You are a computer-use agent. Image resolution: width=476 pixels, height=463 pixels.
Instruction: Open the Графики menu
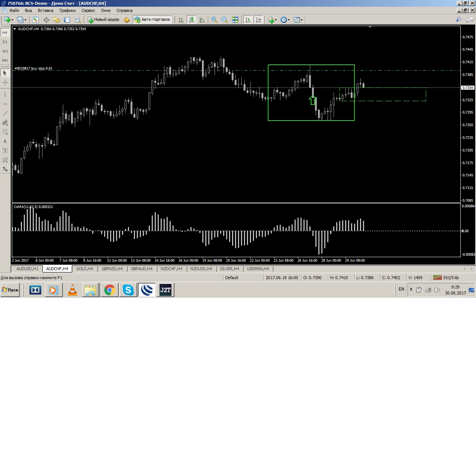67,10
